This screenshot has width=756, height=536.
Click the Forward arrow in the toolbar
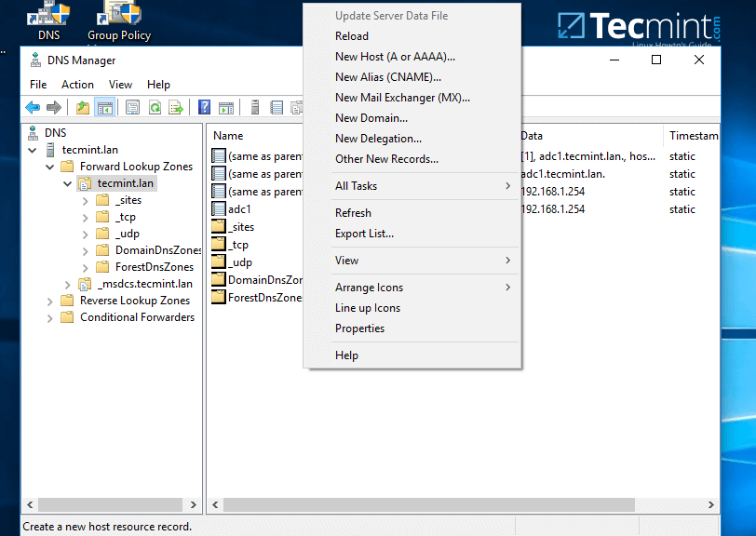click(x=52, y=107)
